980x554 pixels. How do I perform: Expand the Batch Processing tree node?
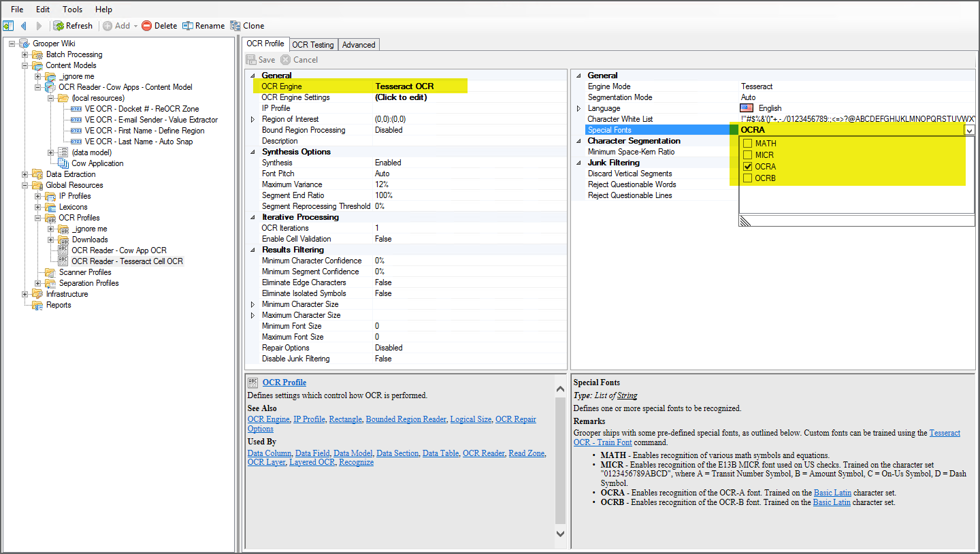(x=25, y=54)
